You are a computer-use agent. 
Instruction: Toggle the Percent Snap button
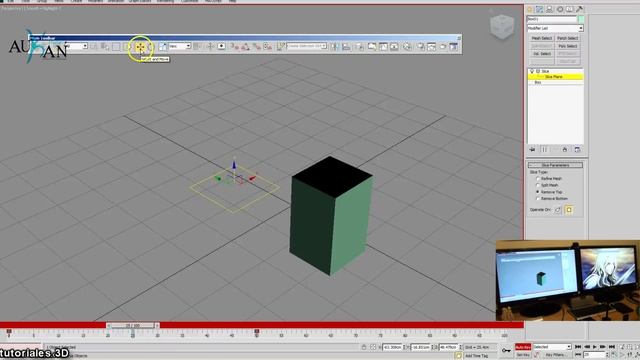click(x=256, y=47)
